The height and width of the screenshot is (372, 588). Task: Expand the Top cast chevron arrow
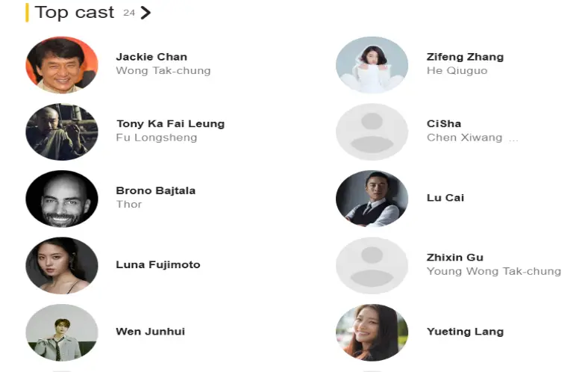point(146,13)
